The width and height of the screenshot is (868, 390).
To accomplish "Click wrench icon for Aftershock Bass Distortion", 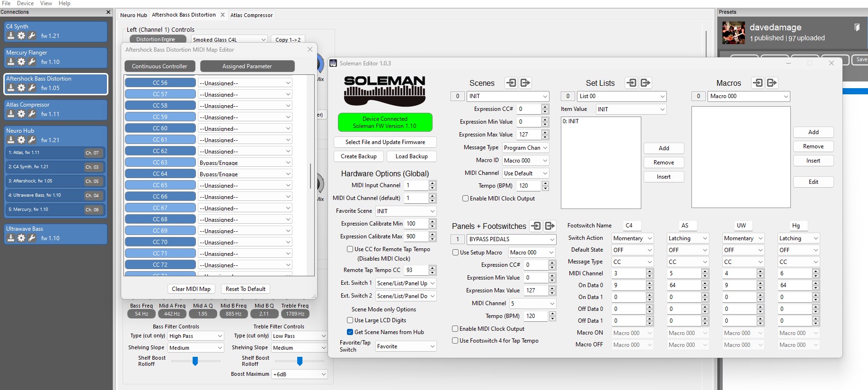I will pyautogui.click(x=32, y=88).
